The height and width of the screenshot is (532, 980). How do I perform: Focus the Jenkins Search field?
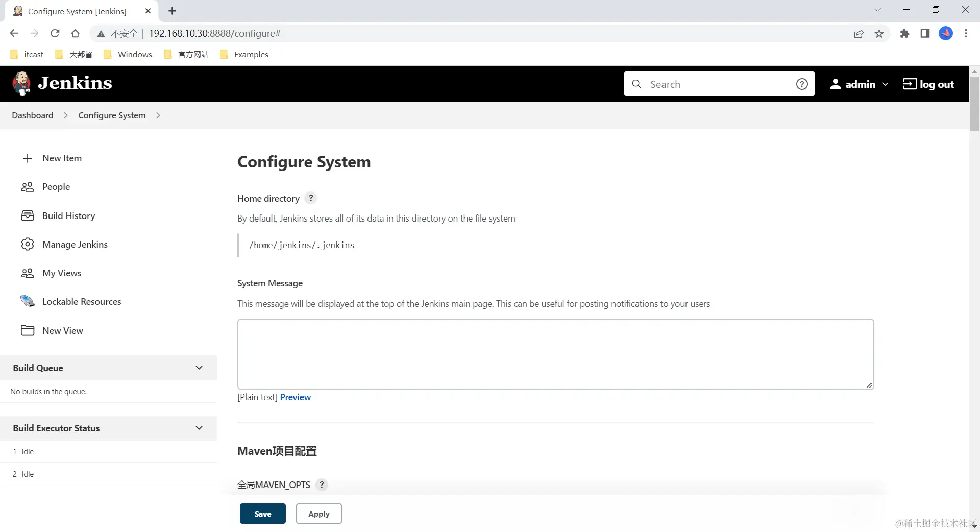pos(720,84)
